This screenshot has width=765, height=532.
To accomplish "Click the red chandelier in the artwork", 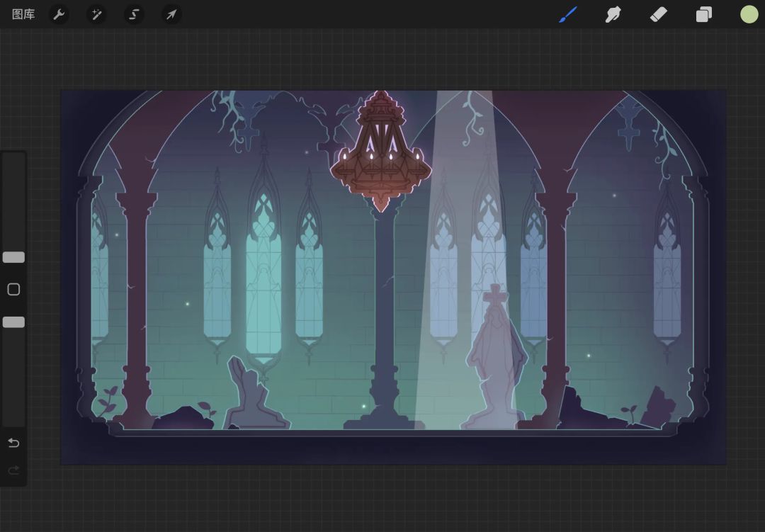I will [380, 152].
